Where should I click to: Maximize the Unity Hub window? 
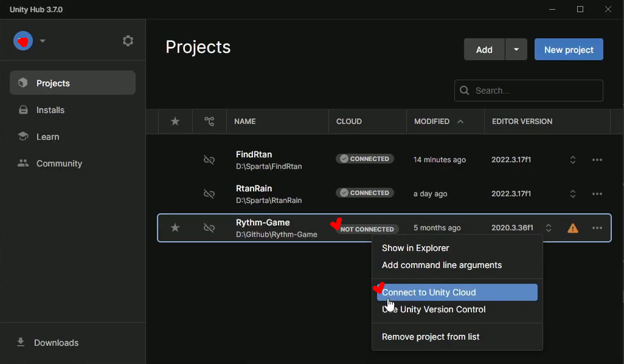[580, 9]
